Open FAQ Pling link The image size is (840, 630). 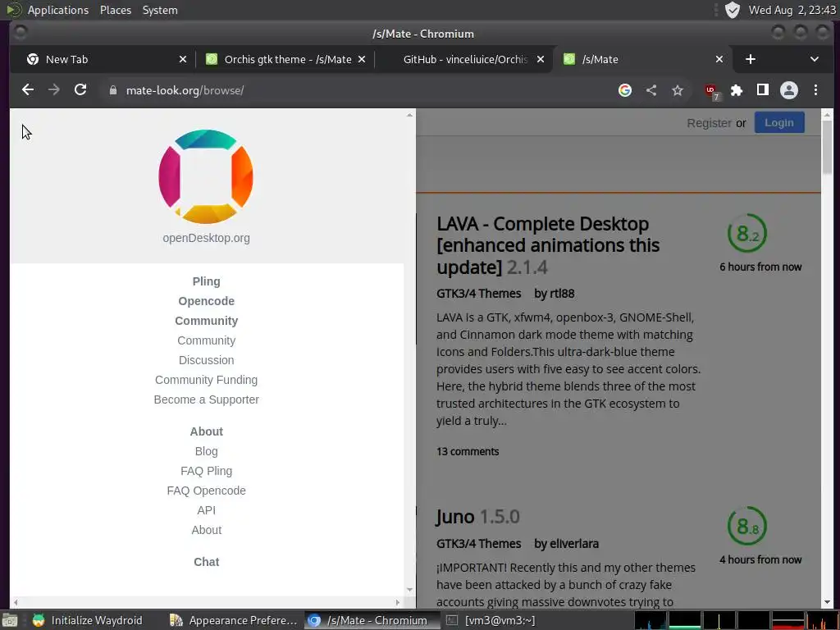(x=206, y=471)
